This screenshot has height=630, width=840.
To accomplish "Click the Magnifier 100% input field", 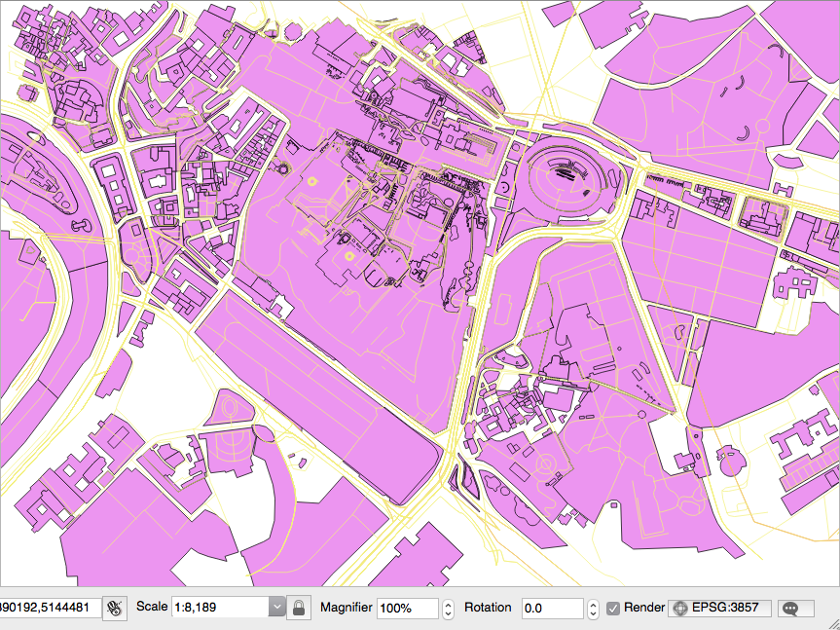I will click(x=407, y=608).
